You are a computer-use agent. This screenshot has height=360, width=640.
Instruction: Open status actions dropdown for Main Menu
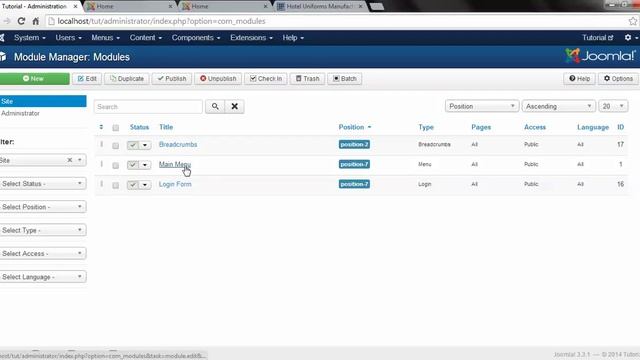[x=145, y=164]
